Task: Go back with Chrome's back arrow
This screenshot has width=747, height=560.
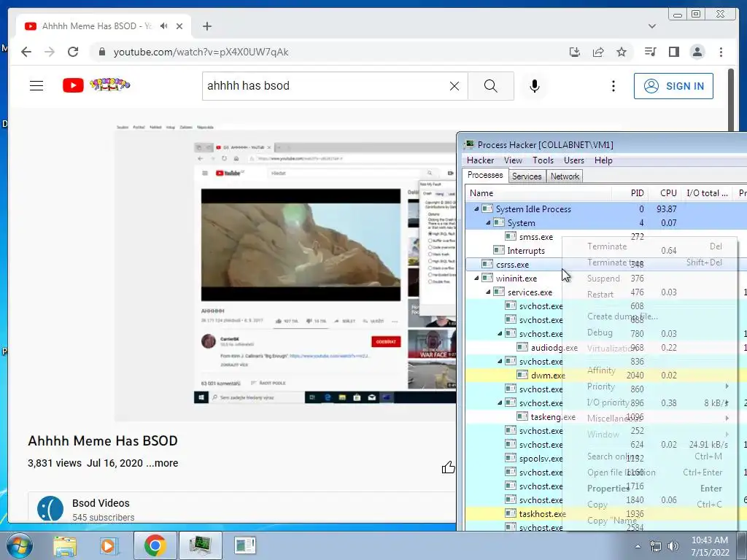Action: [x=26, y=52]
